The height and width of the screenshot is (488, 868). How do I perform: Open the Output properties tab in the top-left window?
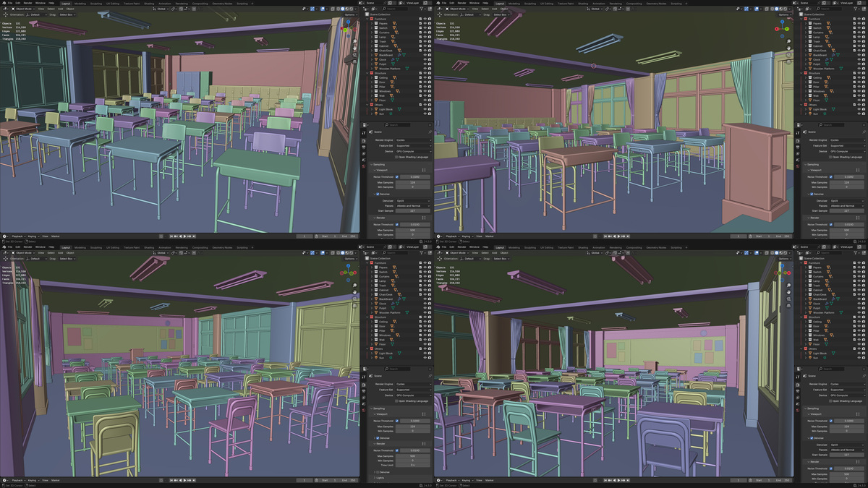(364, 147)
